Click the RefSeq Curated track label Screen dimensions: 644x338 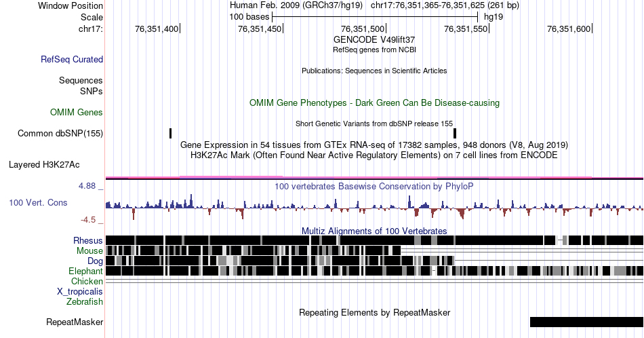[x=72, y=59]
